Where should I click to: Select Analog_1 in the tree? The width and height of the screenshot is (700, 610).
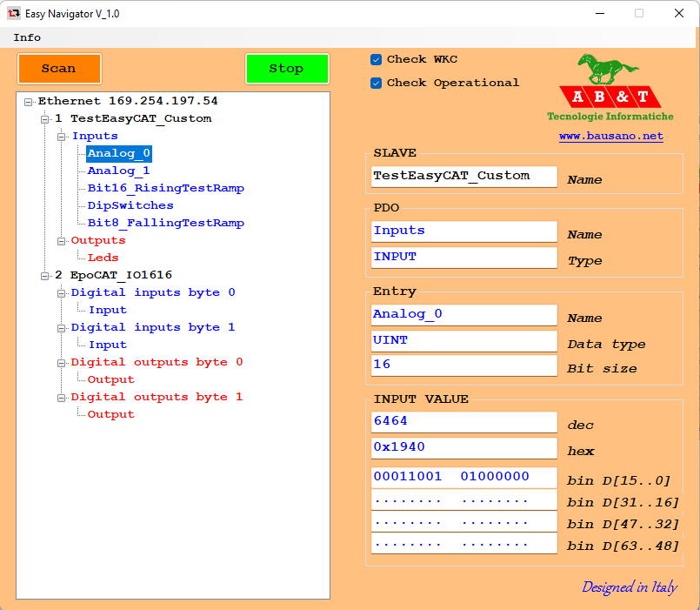pyautogui.click(x=118, y=171)
